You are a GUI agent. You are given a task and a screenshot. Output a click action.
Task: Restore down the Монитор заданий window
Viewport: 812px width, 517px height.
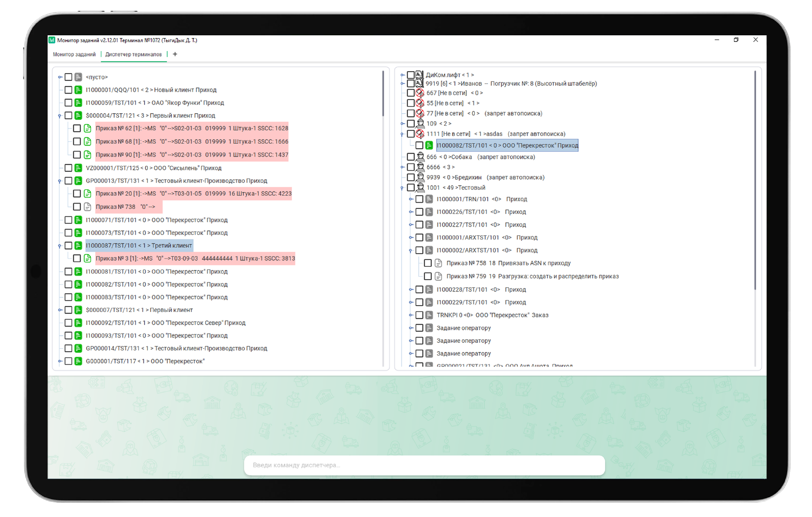click(x=736, y=40)
